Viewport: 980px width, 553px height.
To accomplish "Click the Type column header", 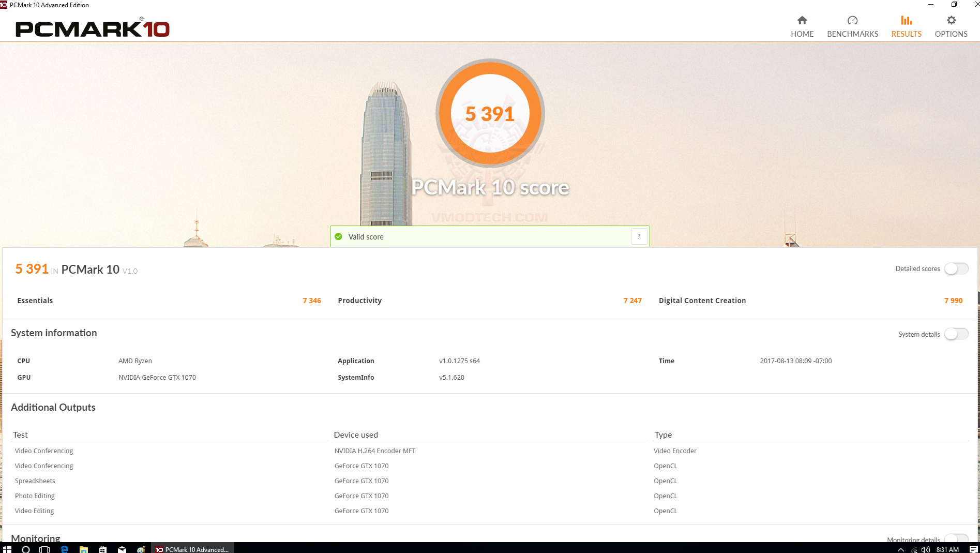I will (x=663, y=435).
